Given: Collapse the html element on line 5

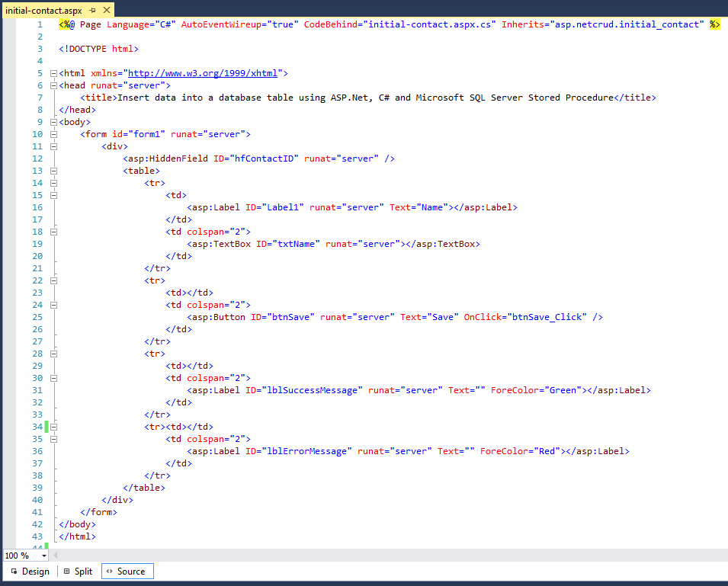Looking at the screenshot, I should [52, 72].
